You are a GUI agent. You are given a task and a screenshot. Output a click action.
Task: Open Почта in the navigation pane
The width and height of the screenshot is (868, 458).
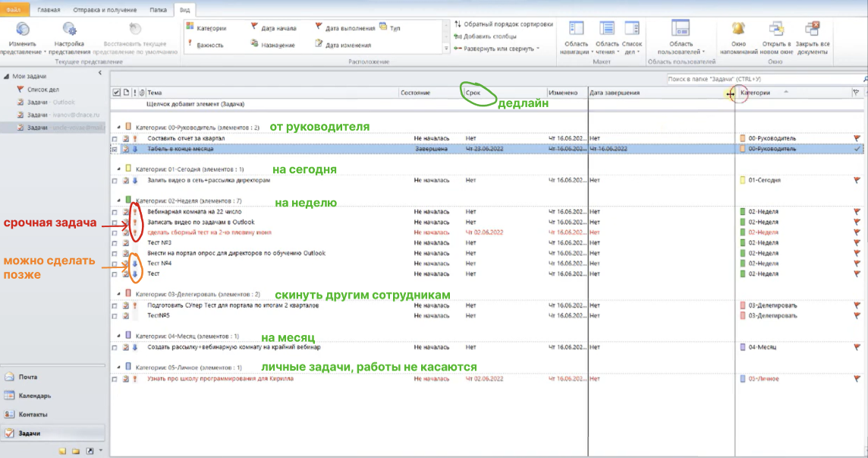52,377
